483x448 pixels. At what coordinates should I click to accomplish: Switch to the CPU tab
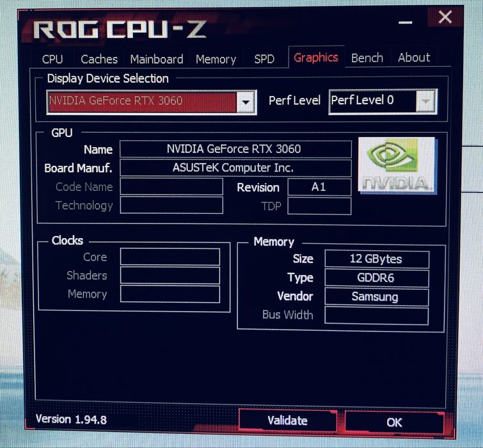(52, 59)
